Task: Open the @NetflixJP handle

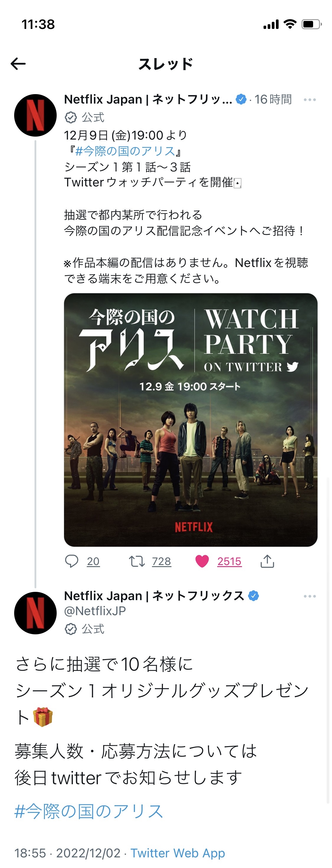Action: [95, 610]
